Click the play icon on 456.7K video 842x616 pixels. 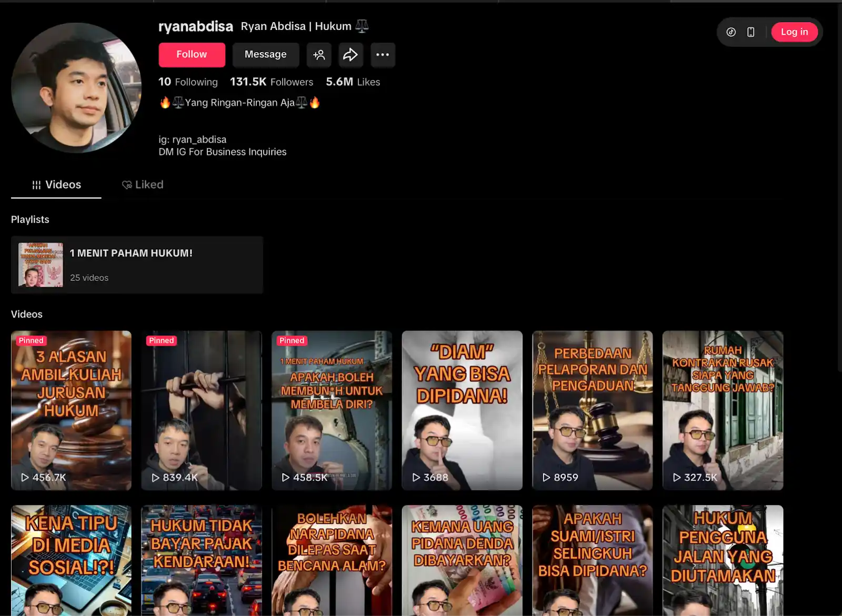coord(25,477)
